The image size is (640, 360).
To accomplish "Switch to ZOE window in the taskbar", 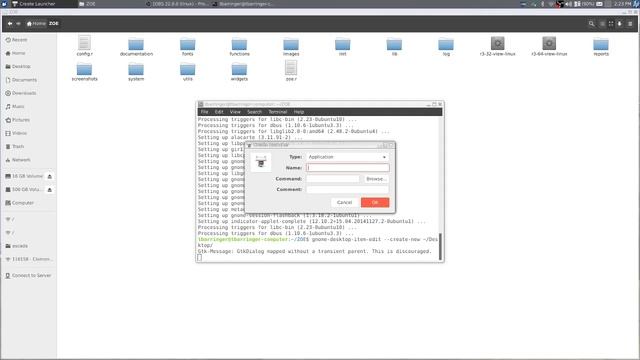I will pos(110,4).
